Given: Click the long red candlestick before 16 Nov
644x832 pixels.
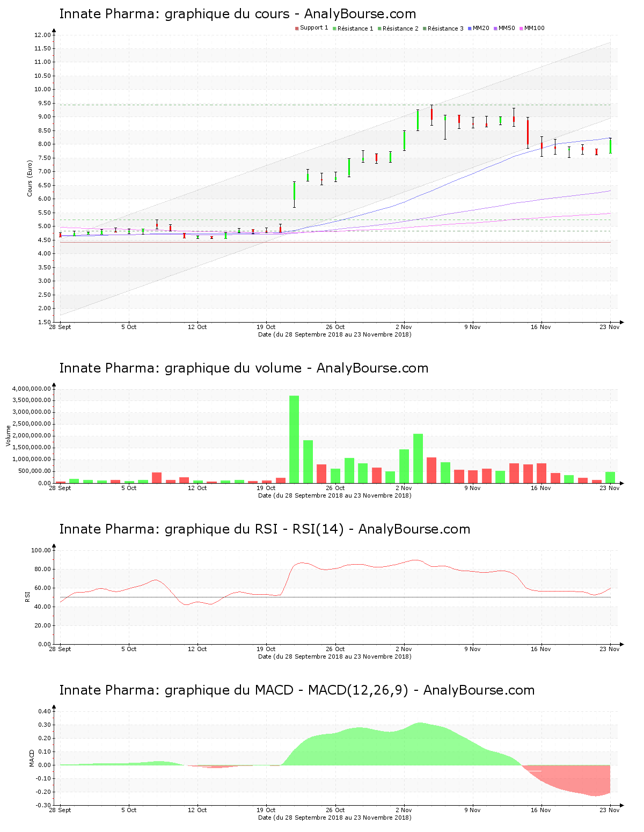Looking at the screenshot, I should click(x=528, y=133).
